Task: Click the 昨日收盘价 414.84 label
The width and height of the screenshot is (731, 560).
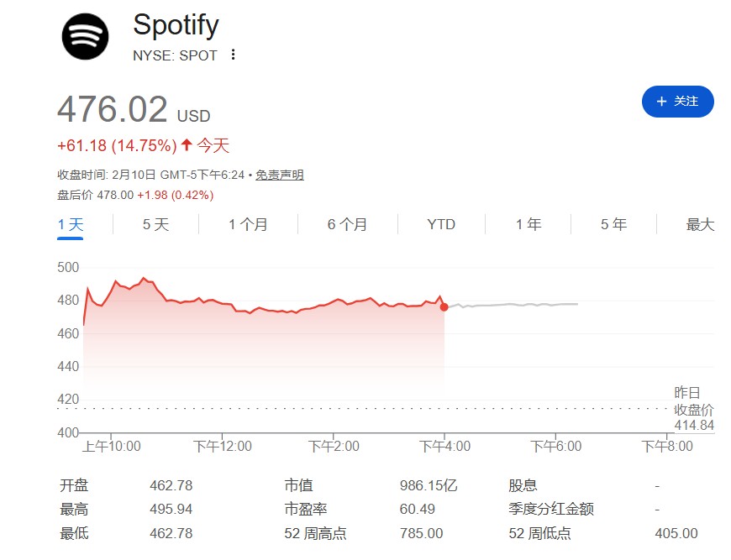Action: pos(693,409)
